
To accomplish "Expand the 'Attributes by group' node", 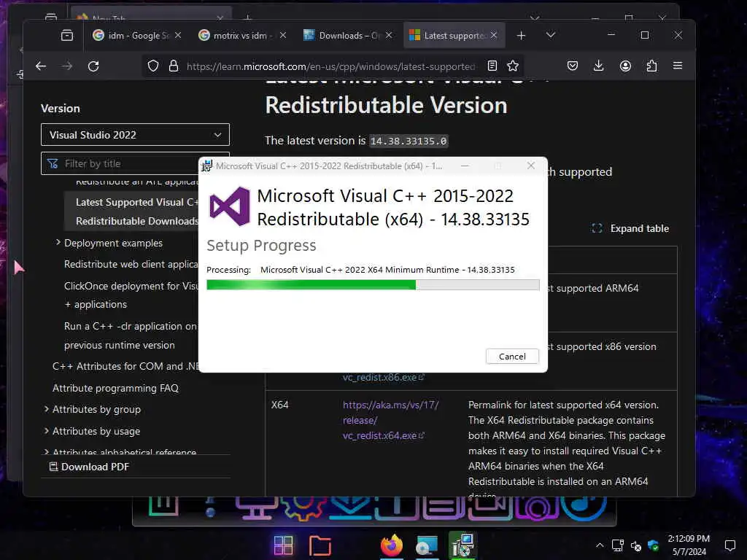I will click(46, 409).
